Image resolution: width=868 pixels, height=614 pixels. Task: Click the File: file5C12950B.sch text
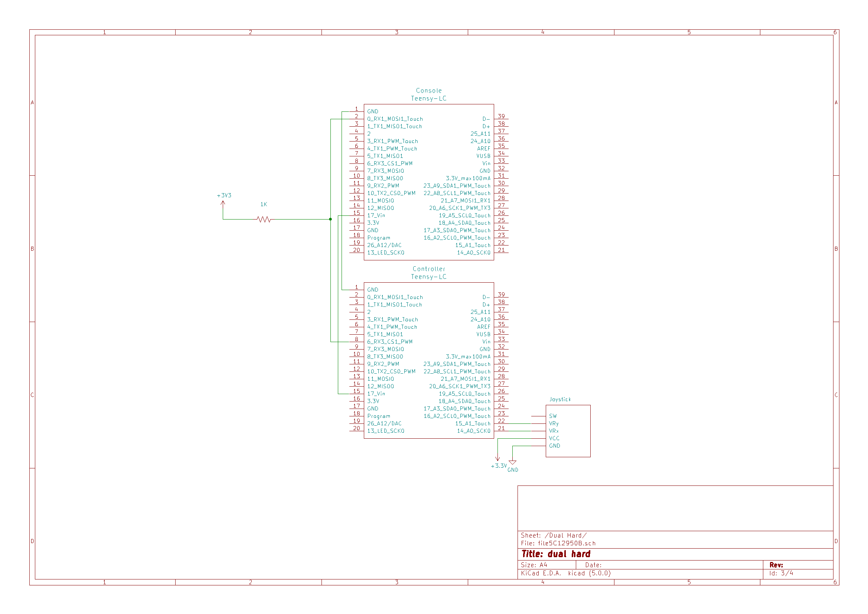pyautogui.click(x=558, y=544)
